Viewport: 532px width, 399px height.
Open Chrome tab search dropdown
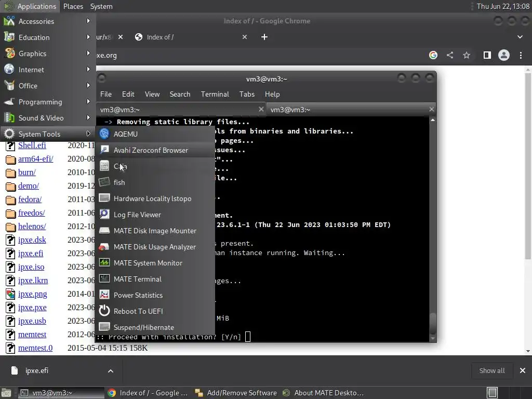point(520,37)
